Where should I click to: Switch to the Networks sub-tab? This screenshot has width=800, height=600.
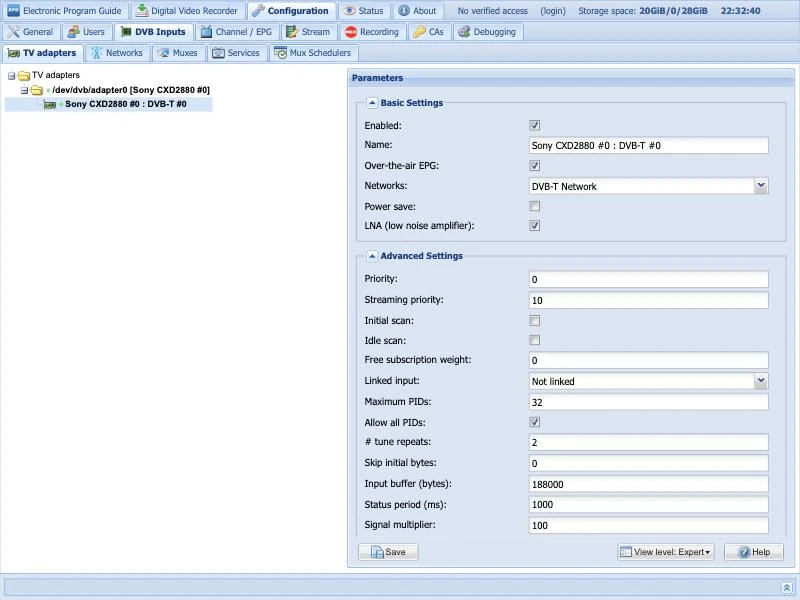point(117,53)
